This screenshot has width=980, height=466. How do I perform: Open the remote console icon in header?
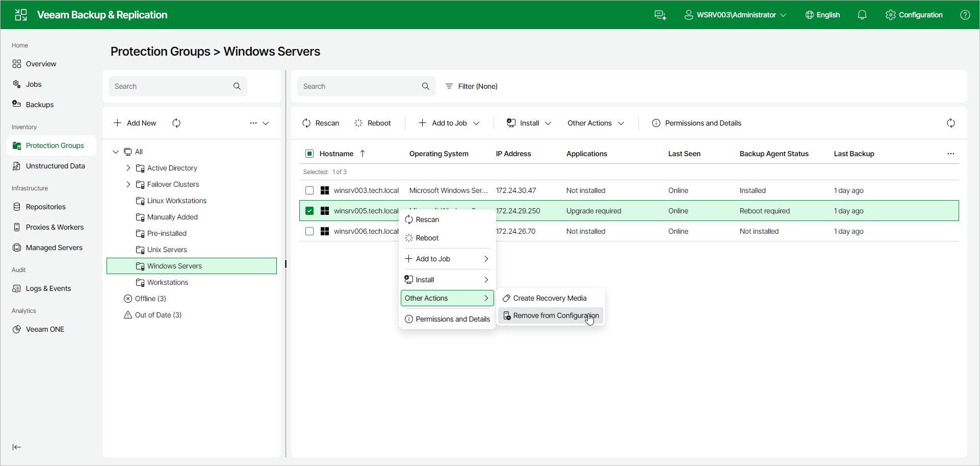click(x=660, y=15)
